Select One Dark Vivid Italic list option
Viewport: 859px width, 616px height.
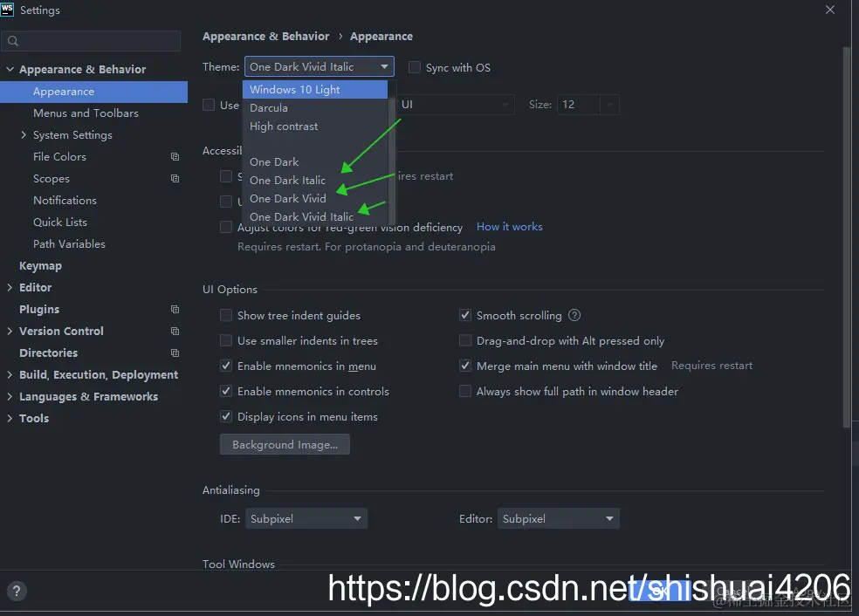(315, 217)
